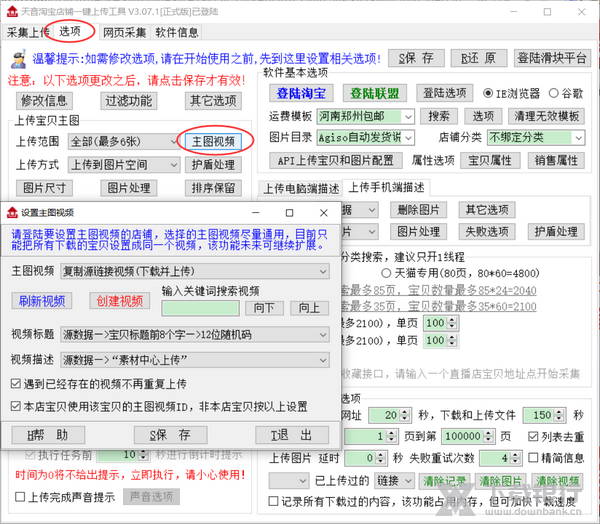
Task: Click 修改信息 button
Action: click(44, 101)
